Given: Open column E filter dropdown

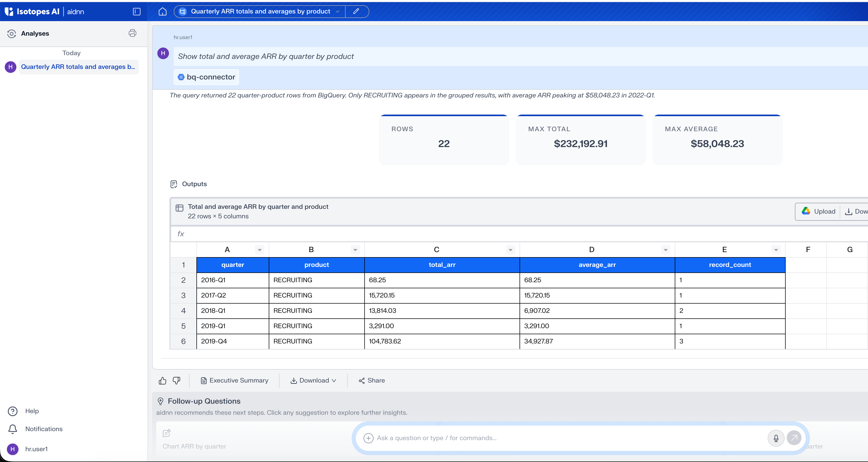Looking at the screenshot, I should (x=776, y=250).
